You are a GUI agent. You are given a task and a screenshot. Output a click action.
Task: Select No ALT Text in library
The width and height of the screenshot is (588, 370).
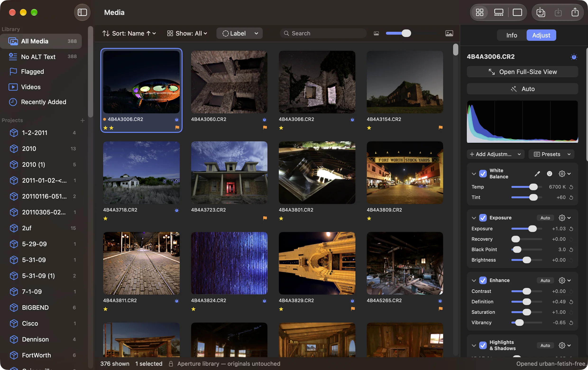point(41,57)
